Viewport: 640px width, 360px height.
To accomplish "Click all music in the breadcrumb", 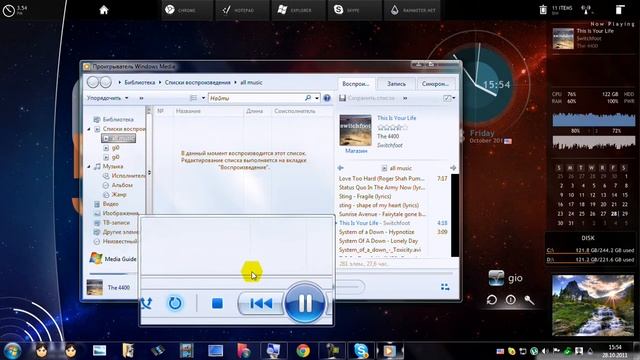I will [251, 82].
